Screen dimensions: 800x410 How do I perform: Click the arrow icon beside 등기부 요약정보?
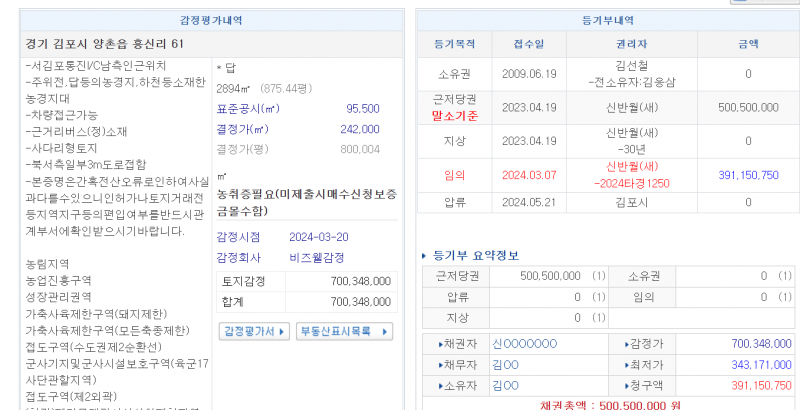424,256
